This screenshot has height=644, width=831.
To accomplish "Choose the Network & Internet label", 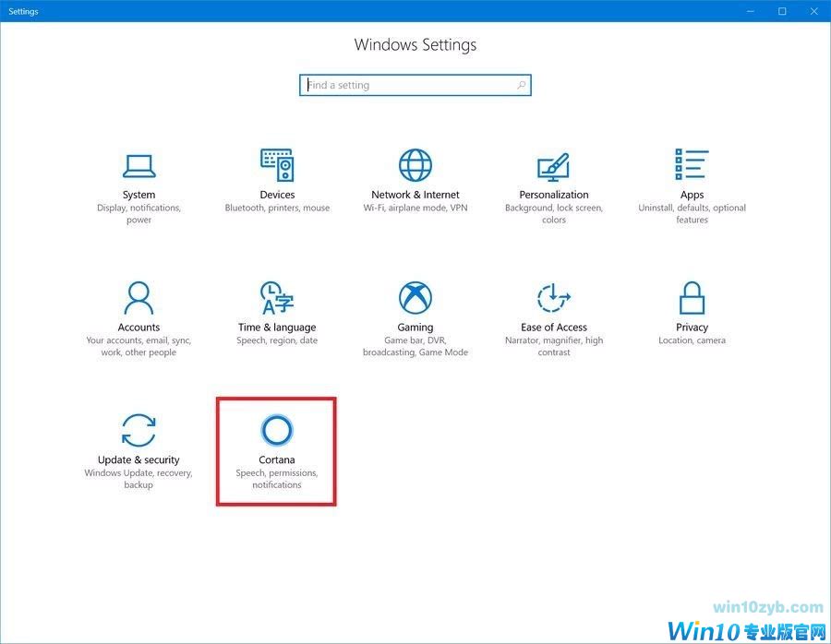I will (x=415, y=195).
